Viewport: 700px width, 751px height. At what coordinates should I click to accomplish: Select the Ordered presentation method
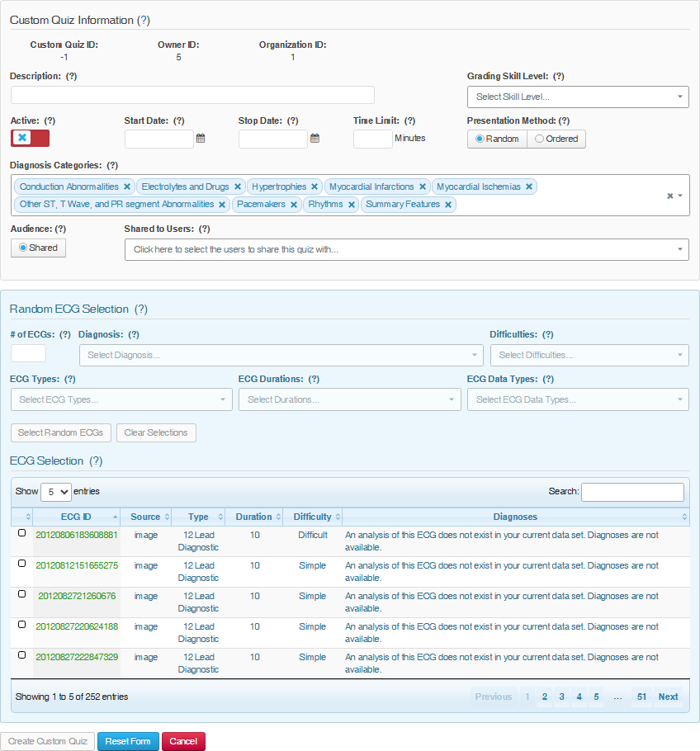556,139
